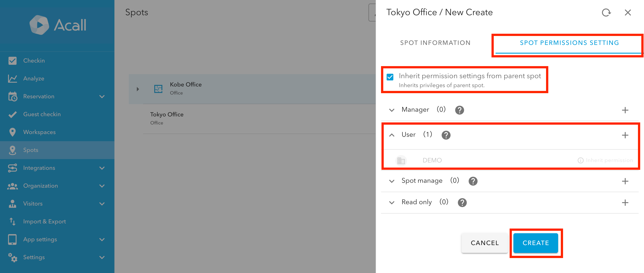Viewport: 644px width, 273px height.
Task: Click the Kobe Office floor plan icon
Action: pos(158,89)
